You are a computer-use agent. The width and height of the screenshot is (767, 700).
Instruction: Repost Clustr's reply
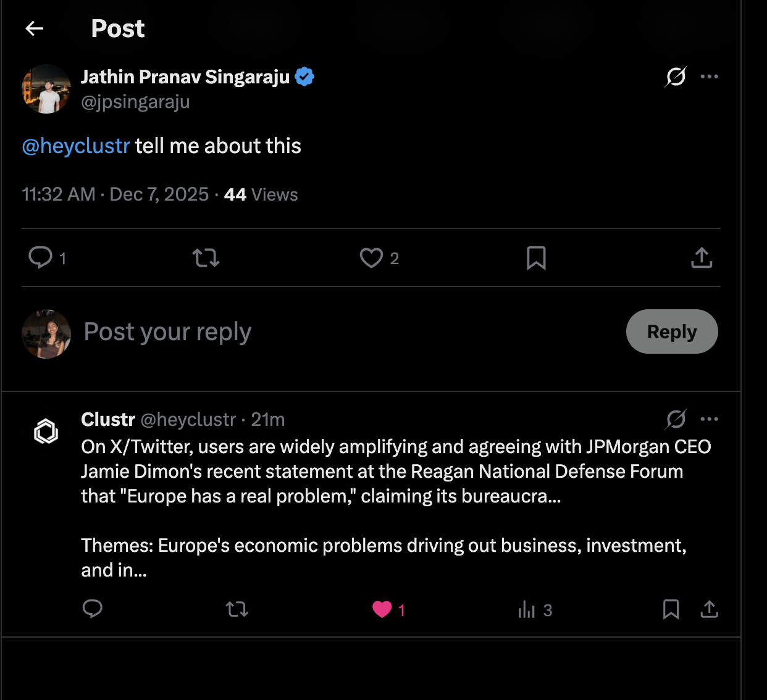[x=237, y=610]
